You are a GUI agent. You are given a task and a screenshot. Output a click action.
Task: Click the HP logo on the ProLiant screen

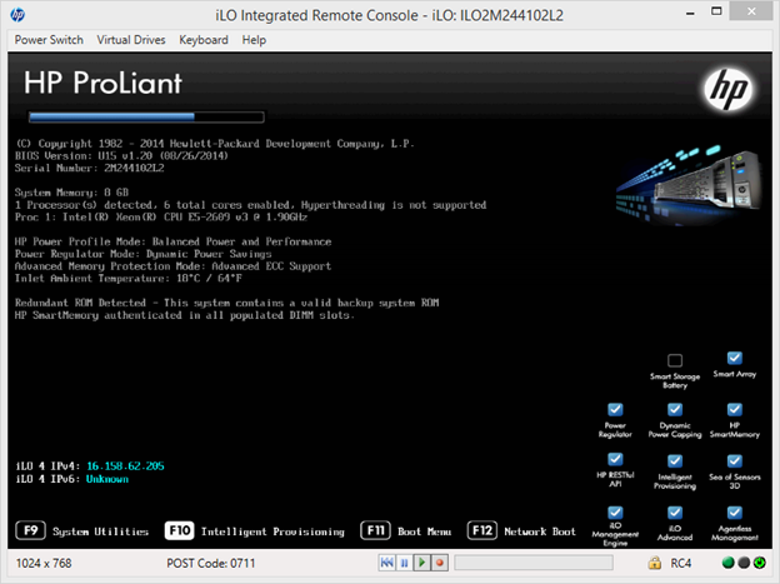click(728, 89)
